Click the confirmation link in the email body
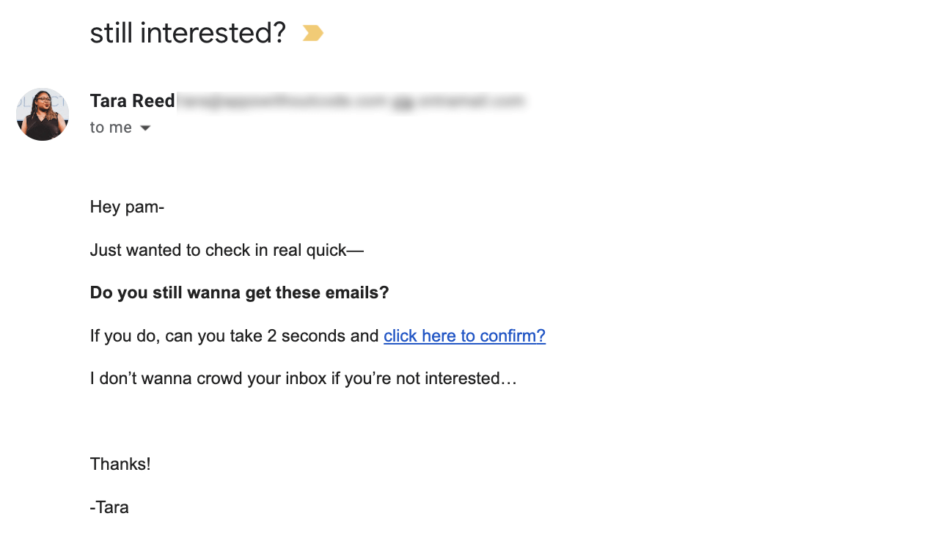Viewport: 927px width, 560px height. 464,335
